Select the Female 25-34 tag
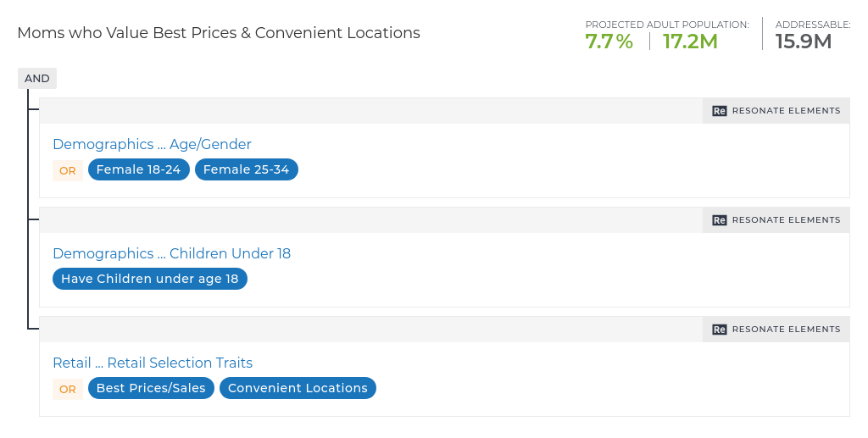Viewport: 868px width, 438px height. coord(247,169)
